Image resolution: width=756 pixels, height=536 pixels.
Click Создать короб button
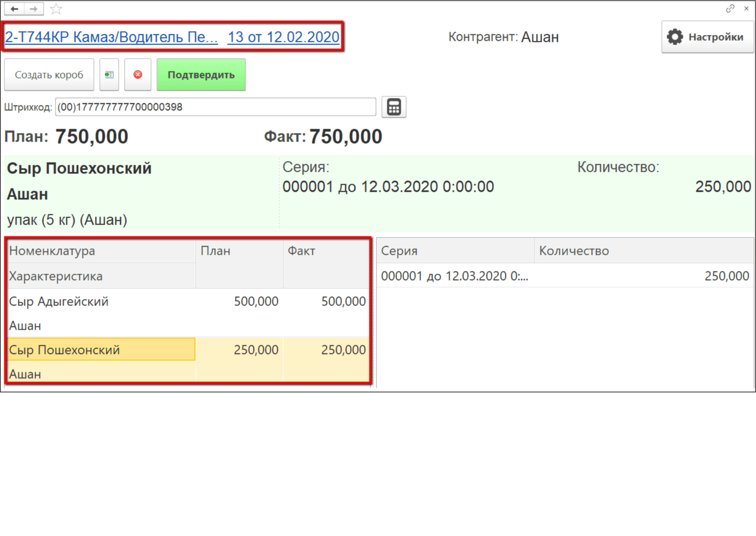[x=49, y=75]
